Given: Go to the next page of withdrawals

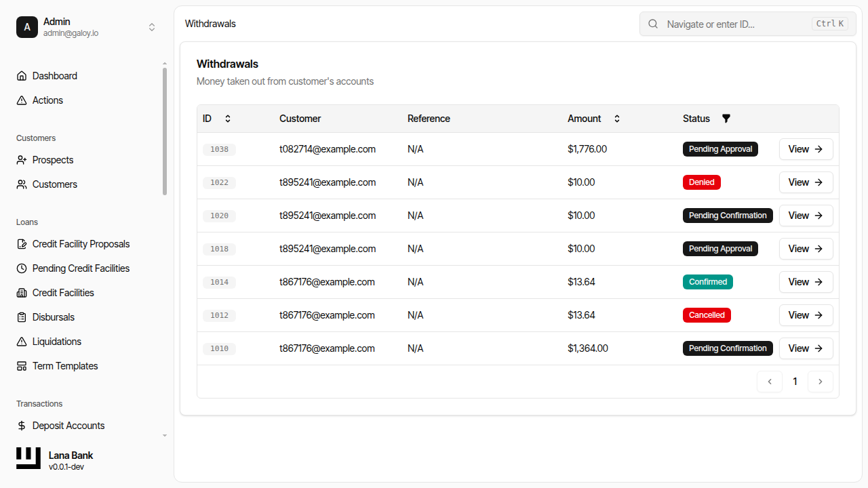Looking at the screenshot, I should [x=821, y=382].
